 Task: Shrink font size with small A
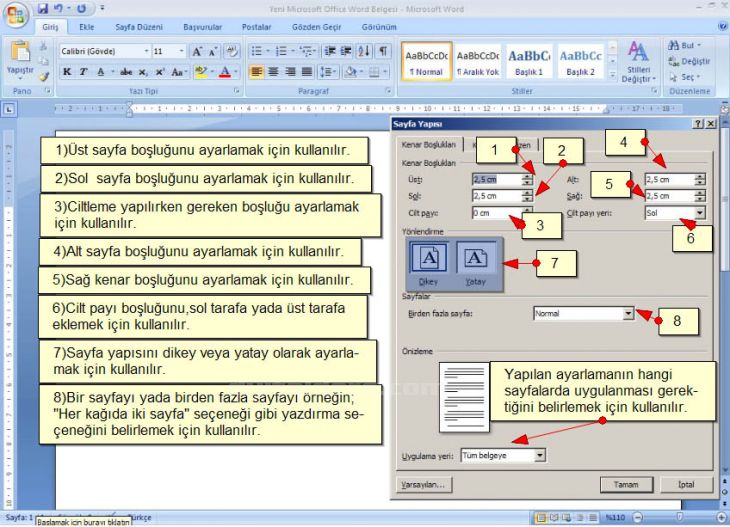[x=213, y=52]
